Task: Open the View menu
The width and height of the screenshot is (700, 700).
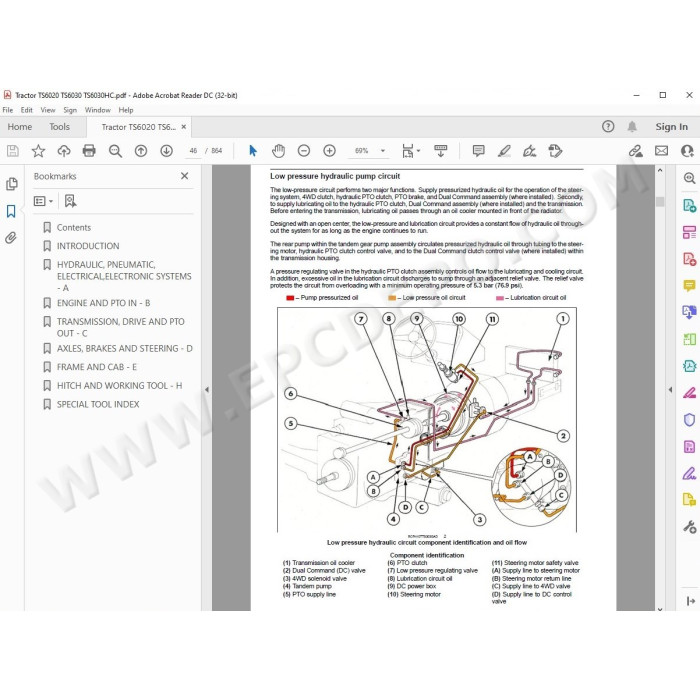Action: tap(48, 110)
